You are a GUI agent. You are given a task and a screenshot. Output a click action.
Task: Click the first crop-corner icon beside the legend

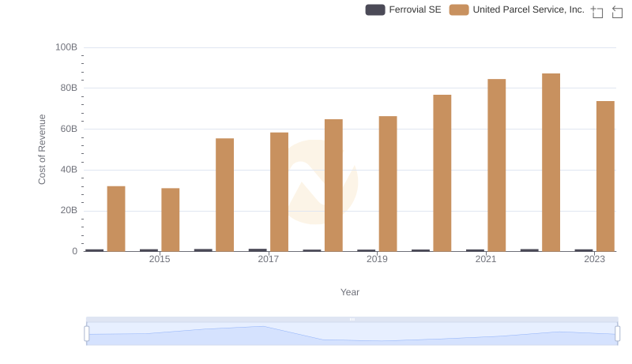click(x=597, y=12)
